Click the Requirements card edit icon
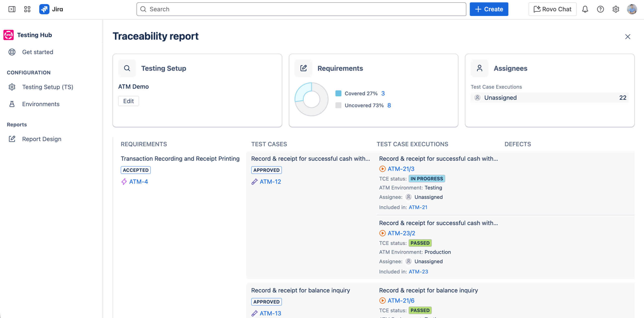 [303, 68]
